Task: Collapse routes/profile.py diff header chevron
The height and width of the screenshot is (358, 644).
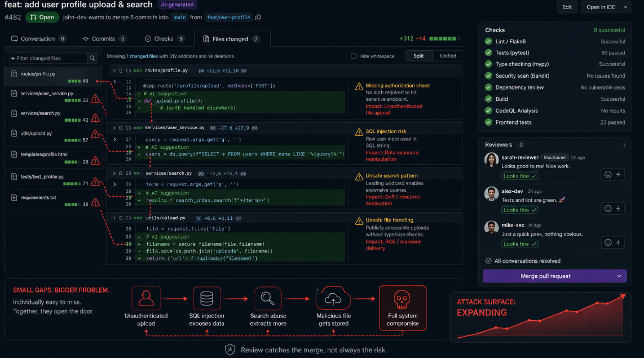Action: (x=114, y=70)
